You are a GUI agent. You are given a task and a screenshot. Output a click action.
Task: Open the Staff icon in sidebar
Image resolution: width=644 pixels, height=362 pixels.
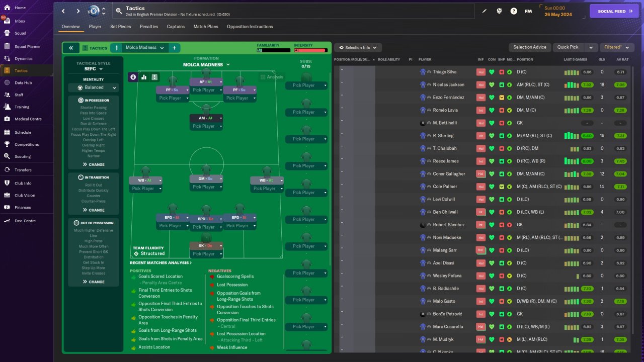pyautogui.click(x=7, y=95)
